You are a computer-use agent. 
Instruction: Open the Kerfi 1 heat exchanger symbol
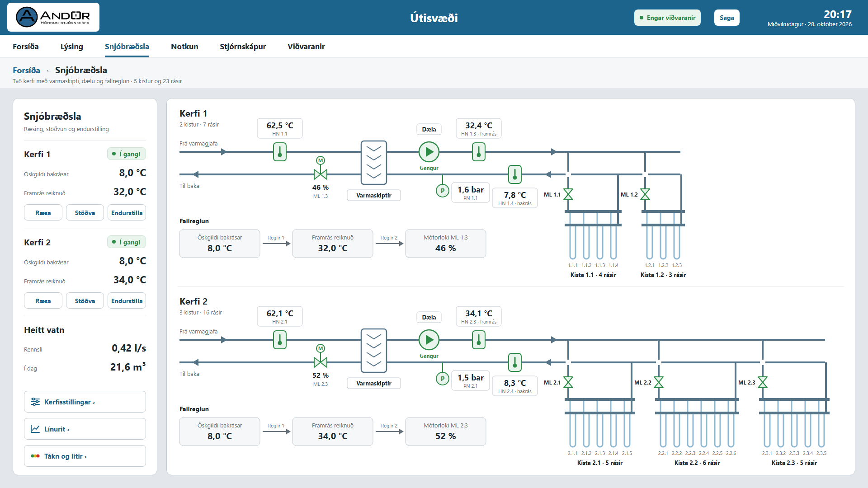(374, 163)
